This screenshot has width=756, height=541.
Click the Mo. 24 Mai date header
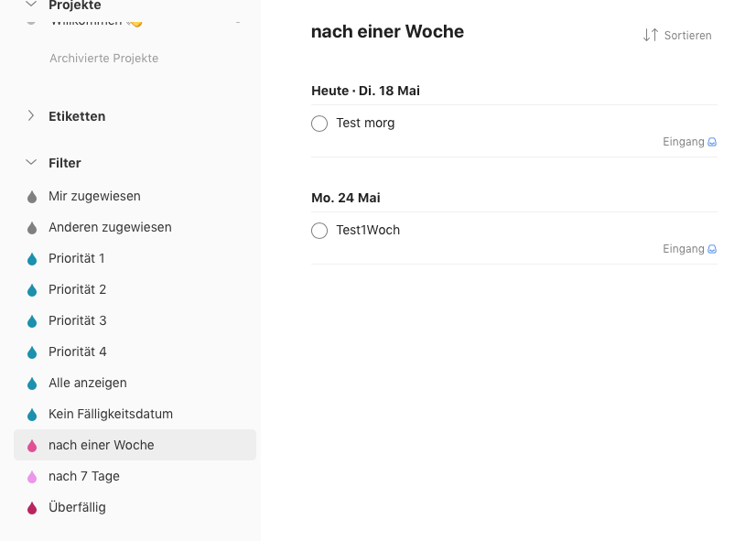click(x=346, y=198)
